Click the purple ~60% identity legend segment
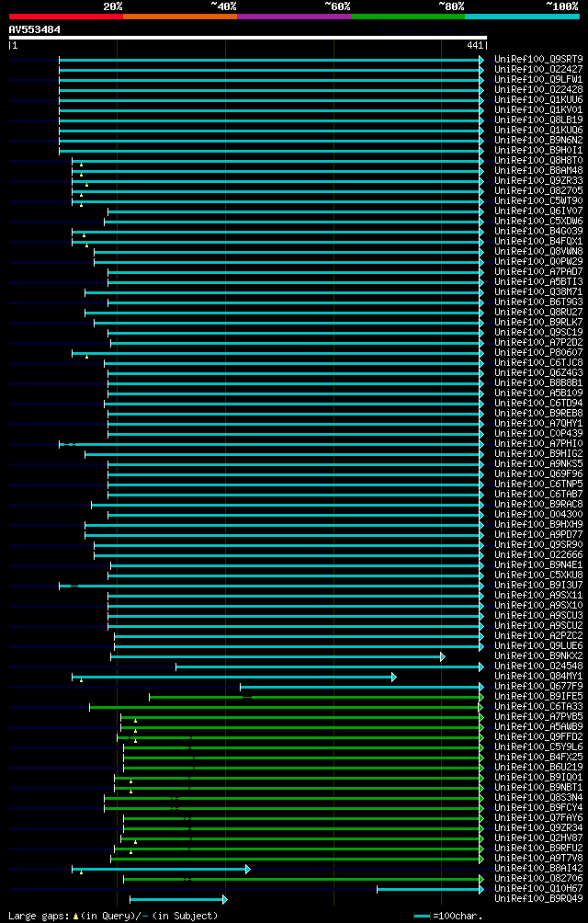This screenshot has width=588, height=923. (x=294, y=17)
